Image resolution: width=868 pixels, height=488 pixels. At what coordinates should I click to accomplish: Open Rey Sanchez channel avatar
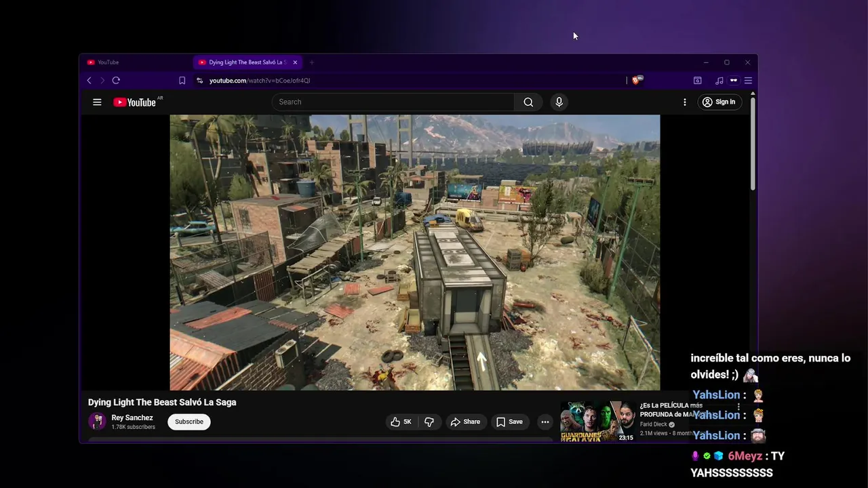click(x=97, y=422)
